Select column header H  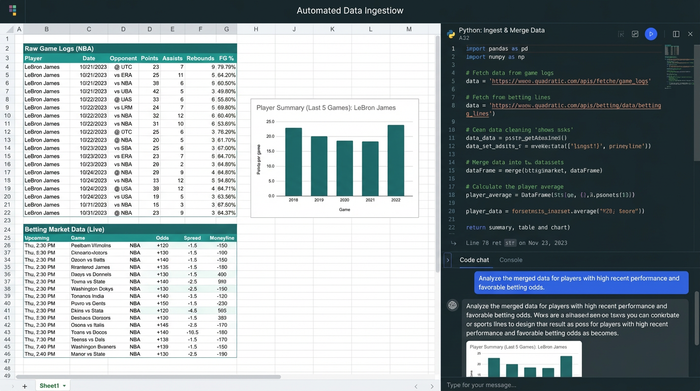point(256,29)
